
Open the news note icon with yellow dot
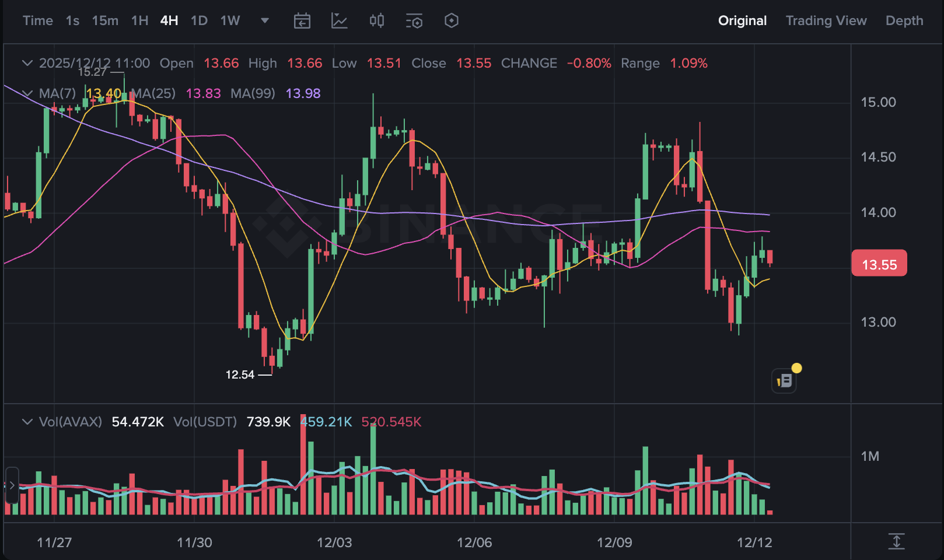point(784,381)
